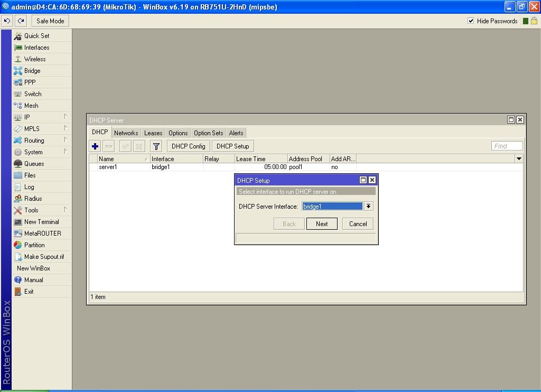
Task: Click the bridge1 interface input field
Action: pos(332,207)
